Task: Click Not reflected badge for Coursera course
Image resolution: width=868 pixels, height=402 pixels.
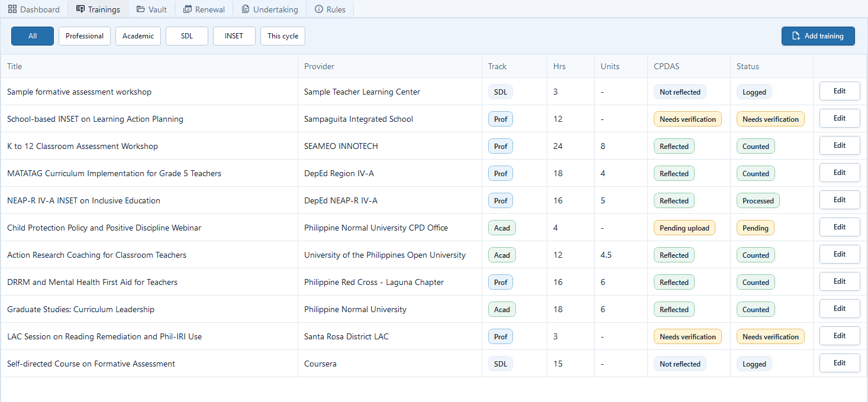Action: [x=680, y=364]
